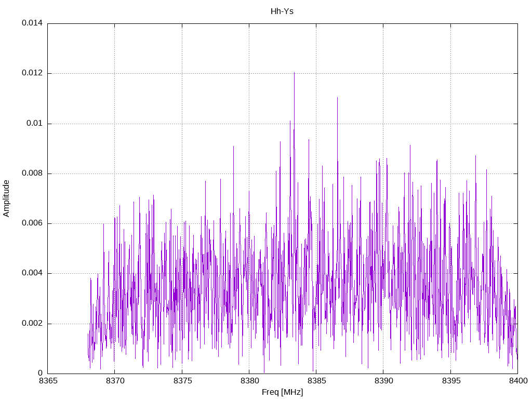532x399 pixels.
Task: Click the 8400 x-axis tick label
Action: tap(517, 381)
